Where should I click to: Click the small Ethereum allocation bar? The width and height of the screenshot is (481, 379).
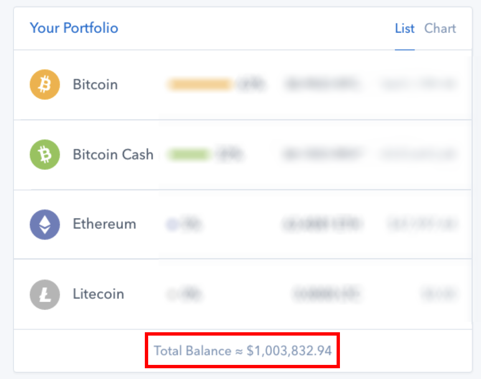(172, 224)
